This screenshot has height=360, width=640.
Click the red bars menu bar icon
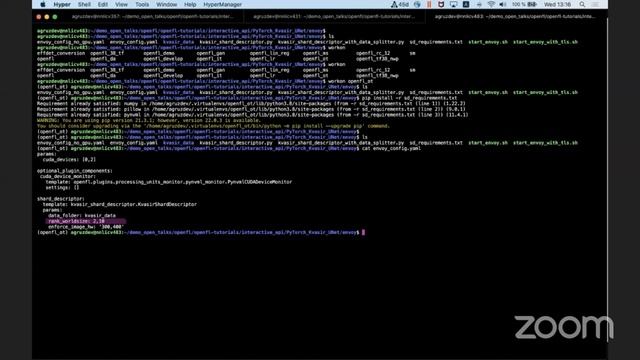(x=429, y=4)
